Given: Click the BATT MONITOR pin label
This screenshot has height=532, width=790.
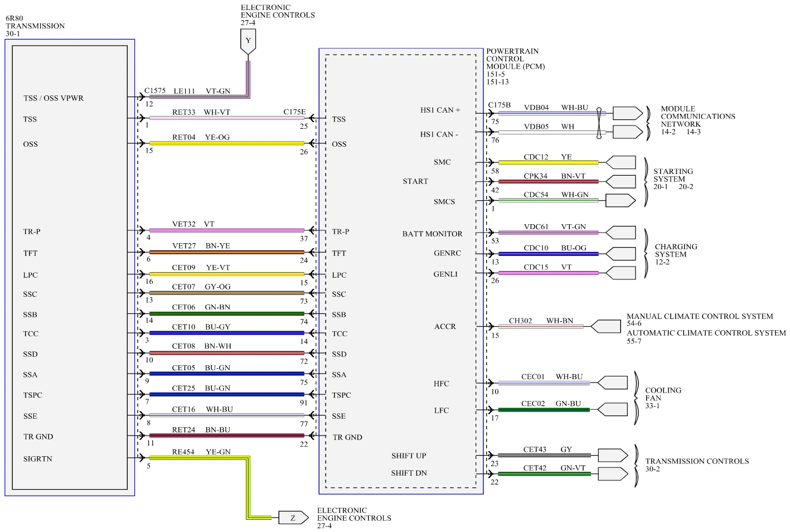Looking at the screenshot, I should [x=433, y=234].
